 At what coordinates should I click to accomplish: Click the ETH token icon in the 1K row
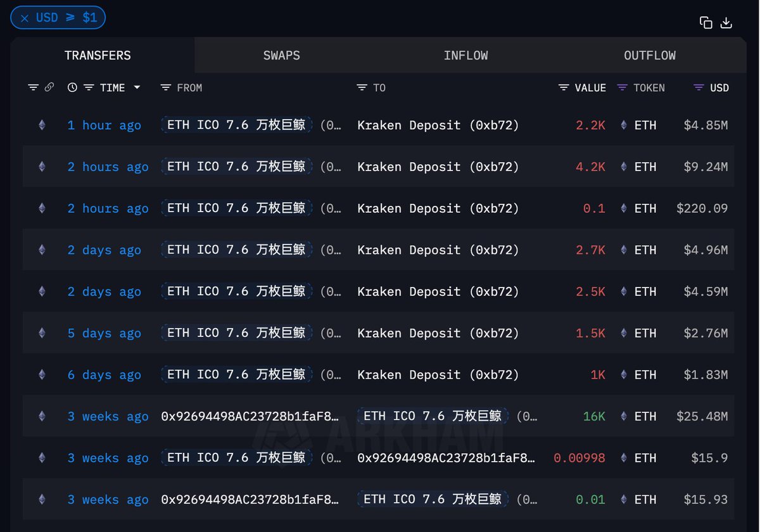point(624,375)
